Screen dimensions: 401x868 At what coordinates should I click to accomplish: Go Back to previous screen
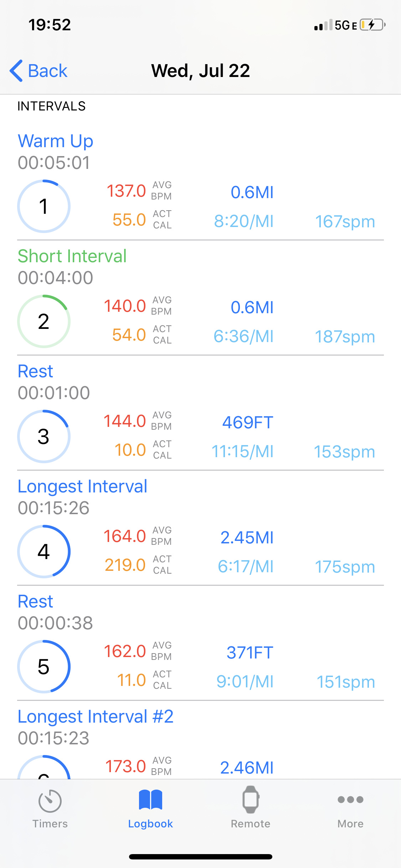pos(47,71)
